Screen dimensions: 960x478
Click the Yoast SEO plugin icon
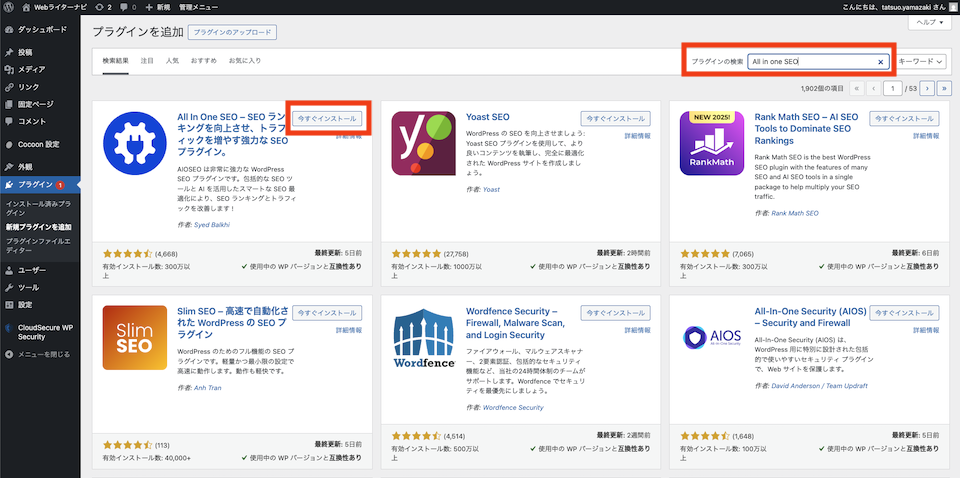tap(424, 143)
